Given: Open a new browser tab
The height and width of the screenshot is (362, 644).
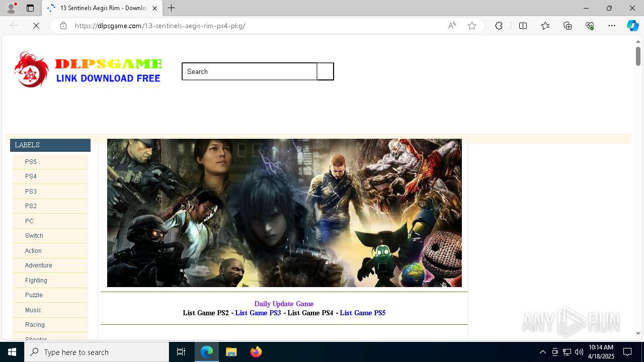Looking at the screenshot, I should click(172, 8).
